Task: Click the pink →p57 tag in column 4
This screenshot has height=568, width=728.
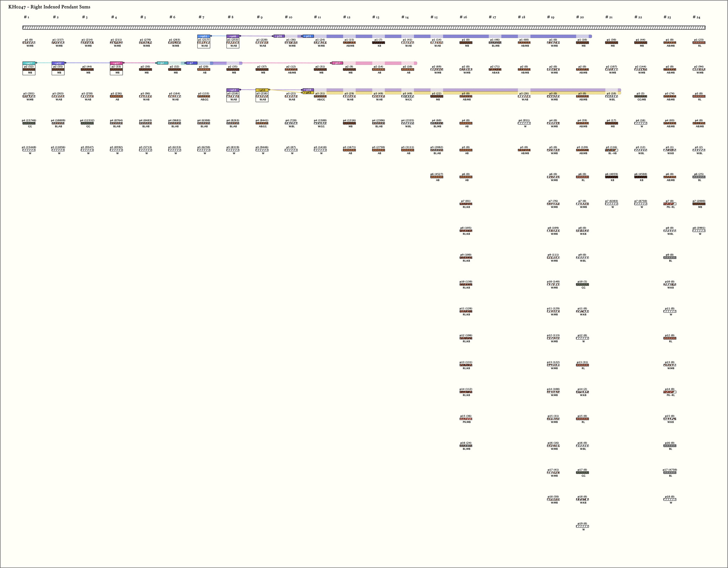Action: pyautogui.click(x=116, y=63)
